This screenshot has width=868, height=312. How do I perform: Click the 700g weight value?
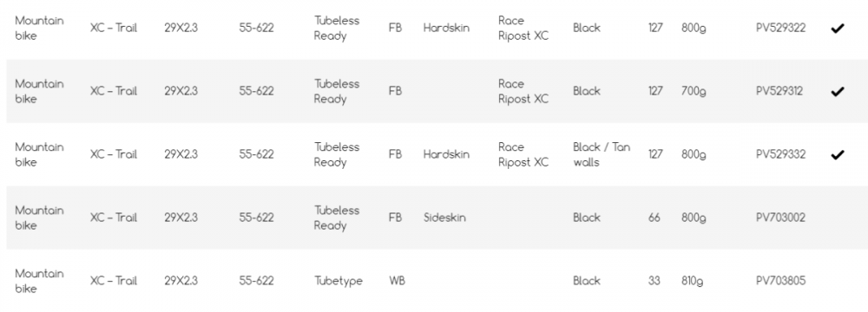694,91
